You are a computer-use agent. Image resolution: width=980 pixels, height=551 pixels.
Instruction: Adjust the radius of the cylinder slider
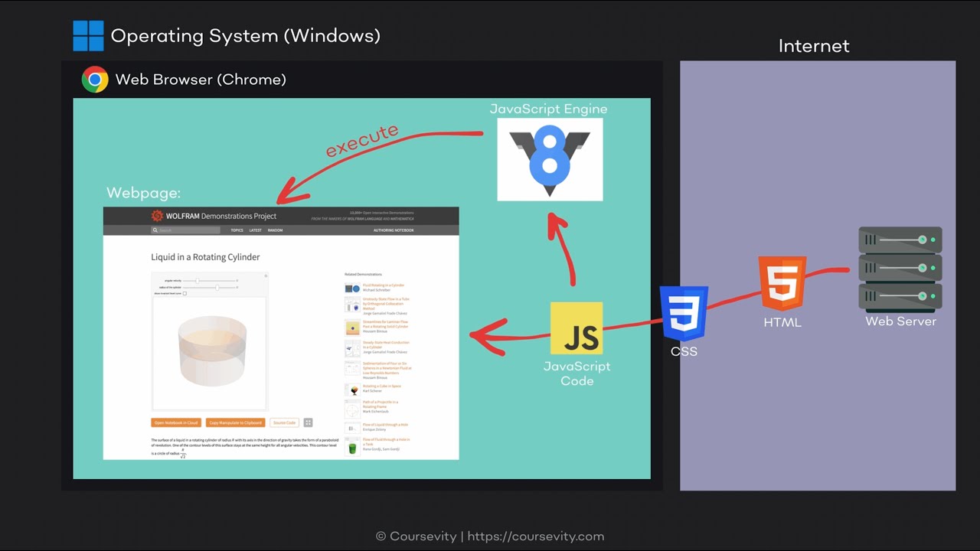209,287
